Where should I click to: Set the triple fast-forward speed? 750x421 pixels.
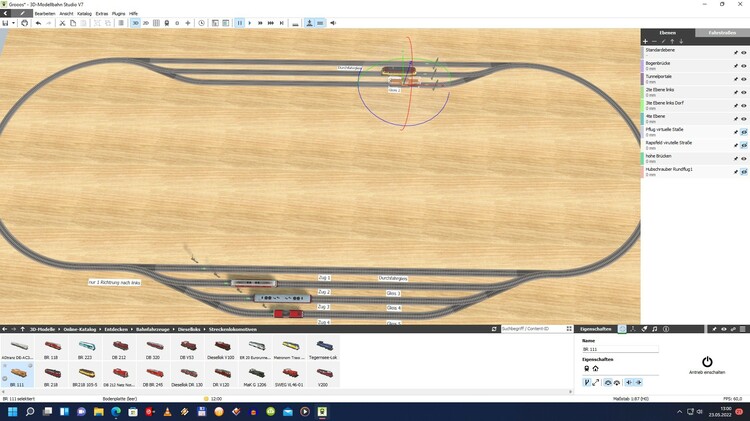[x=271, y=23]
